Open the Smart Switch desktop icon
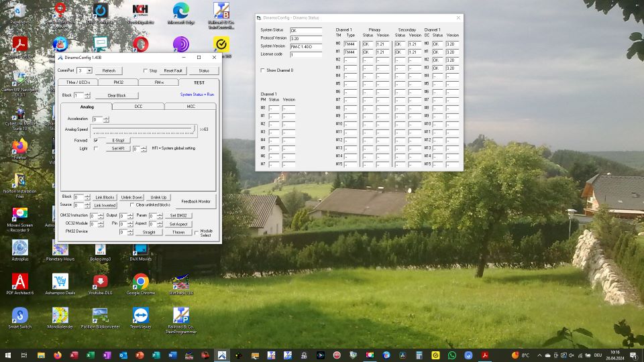 click(19, 316)
